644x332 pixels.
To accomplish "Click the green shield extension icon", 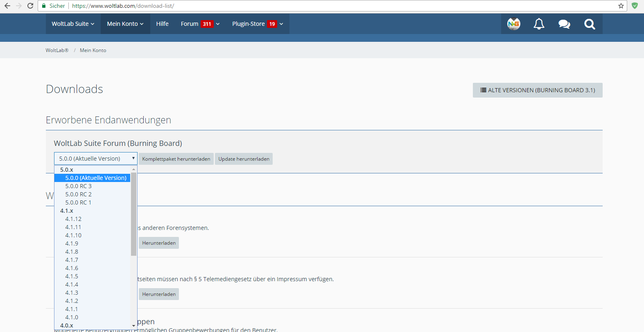I will (635, 6).
